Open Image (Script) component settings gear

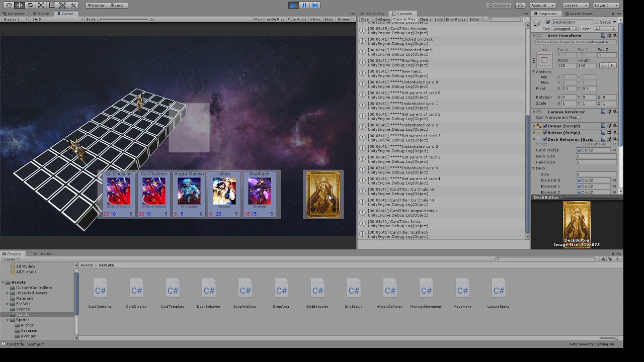pyautogui.click(x=615, y=126)
